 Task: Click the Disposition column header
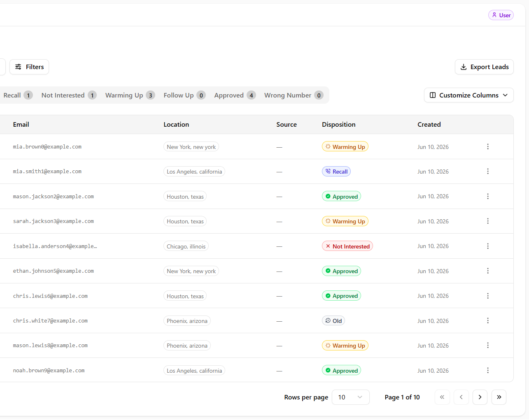click(339, 124)
